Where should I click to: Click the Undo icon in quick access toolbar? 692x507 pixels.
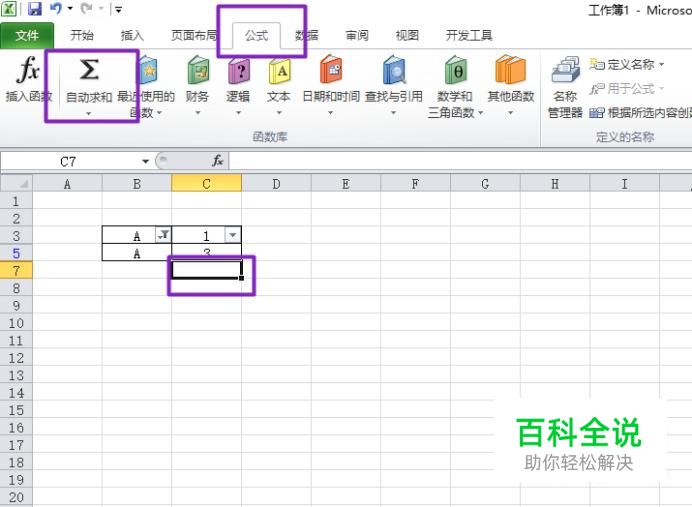[x=56, y=8]
